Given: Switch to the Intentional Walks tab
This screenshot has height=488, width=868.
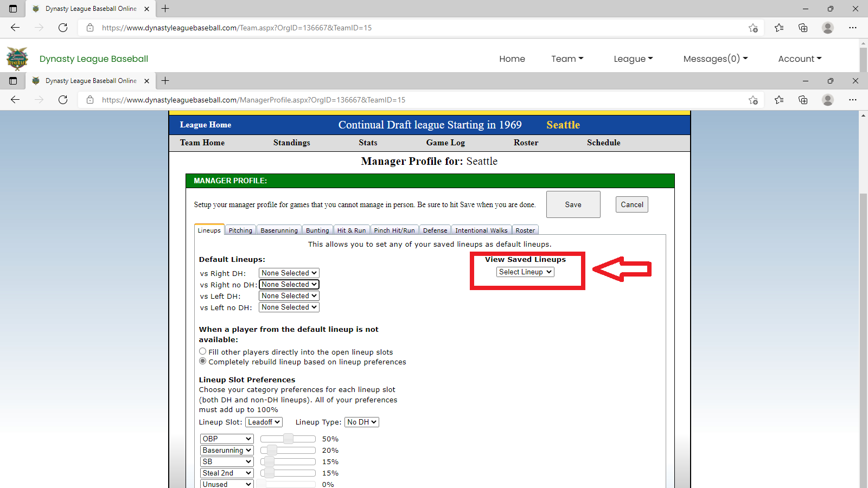Looking at the screenshot, I should pos(481,230).
